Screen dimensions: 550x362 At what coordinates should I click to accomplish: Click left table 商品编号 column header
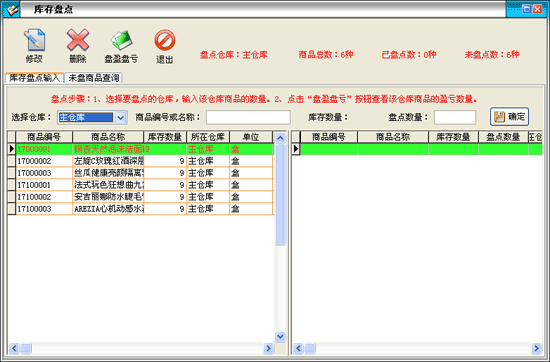(44, 137)
